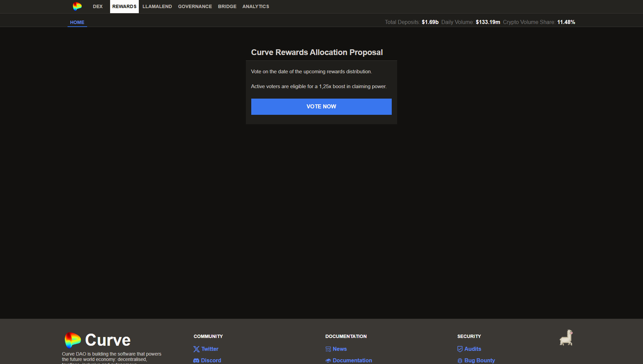Click the DOCUMENTATION footer heading
This screenshot has width=643, height=364.
(346, 336)
